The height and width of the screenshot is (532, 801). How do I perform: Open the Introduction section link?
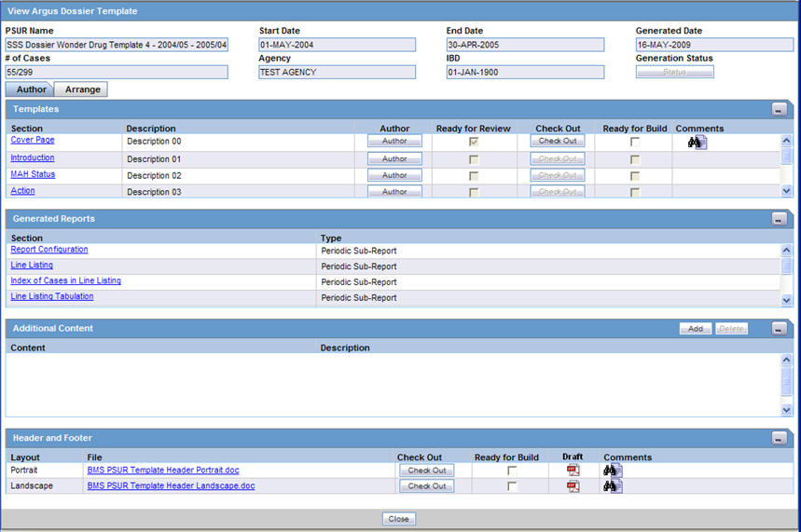click(33, 157)
